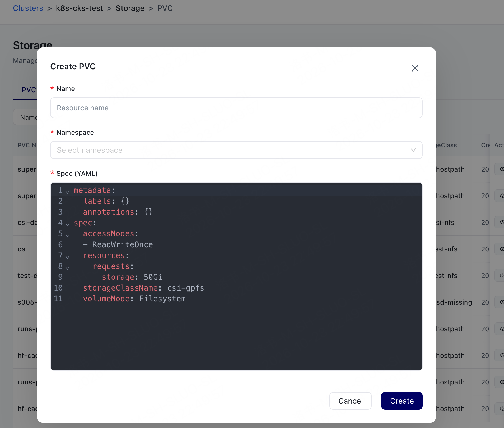Screen dimensions: 504x428
Task: Click the 'annotations: {}' YAML line
Action: (x=118, y=212)
